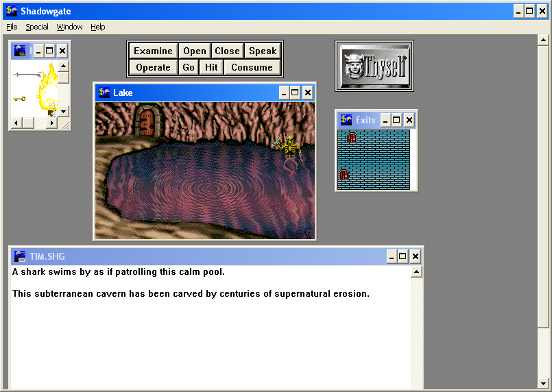This screenshot has width=552, height=392.
Task: Close the Lake window
Action: (x=308, y=93)
